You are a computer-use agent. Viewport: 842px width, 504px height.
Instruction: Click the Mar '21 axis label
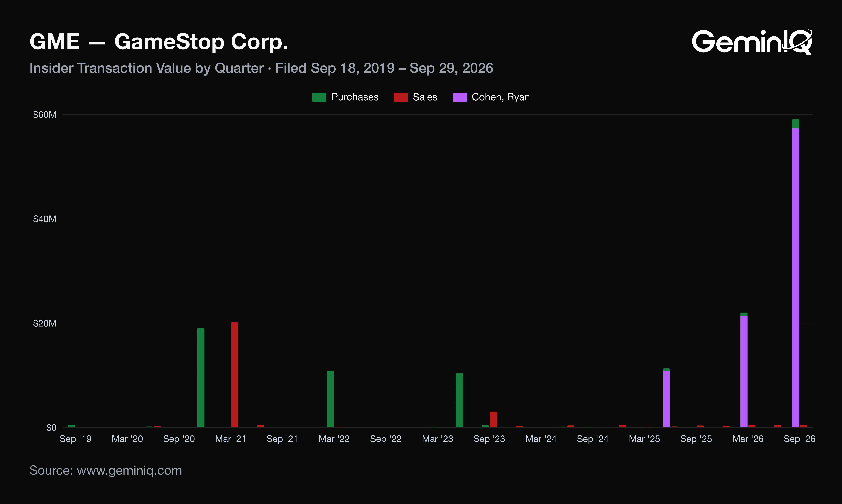[x=231, y=439]
